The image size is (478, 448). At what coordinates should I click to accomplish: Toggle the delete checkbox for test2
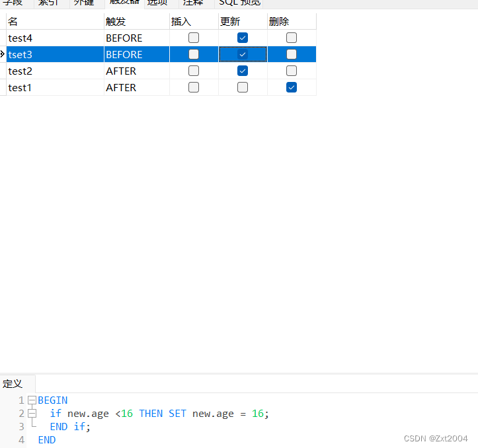click(x=292, y=71)
